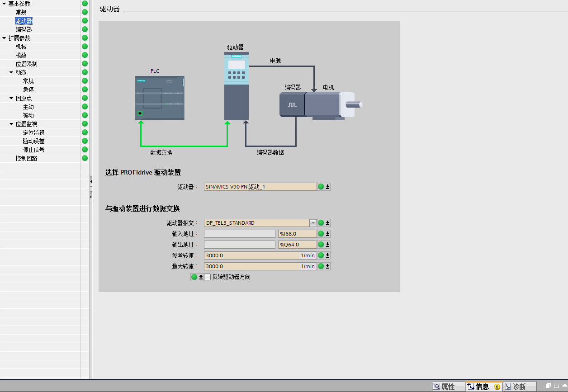The width and height of the screenshot is (568, 392).
Task: Click green status button beside 最大转速 field
Action: pyautogui.click(x=321, y=266)
